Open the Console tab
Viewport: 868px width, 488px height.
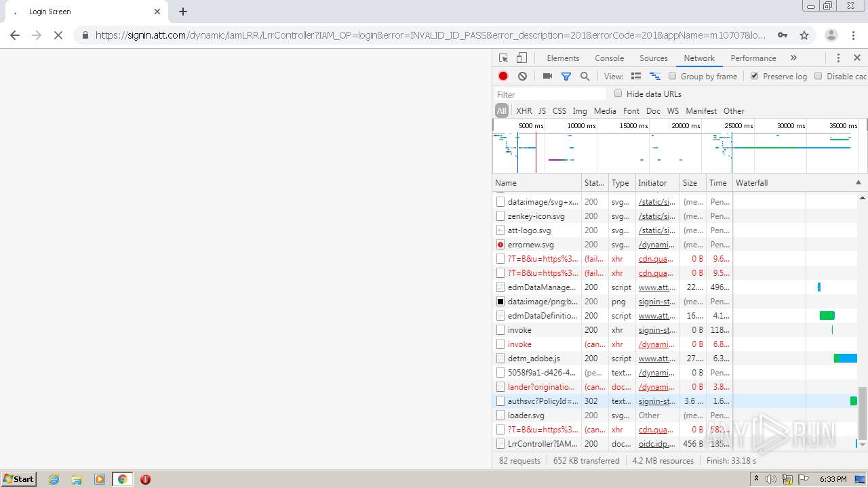coord(609,58)
